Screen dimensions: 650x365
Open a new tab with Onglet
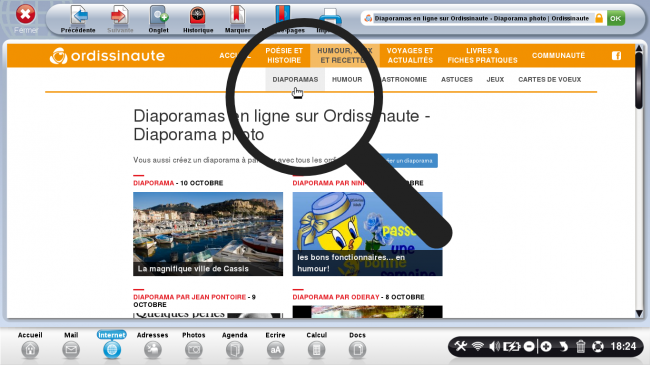pos(158,16)
